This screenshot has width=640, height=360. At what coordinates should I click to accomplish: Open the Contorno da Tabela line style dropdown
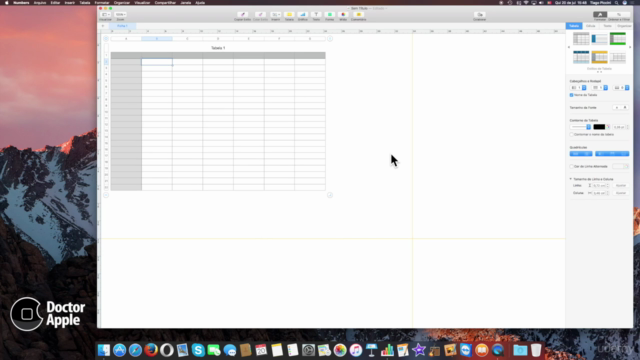coord(580,127)
